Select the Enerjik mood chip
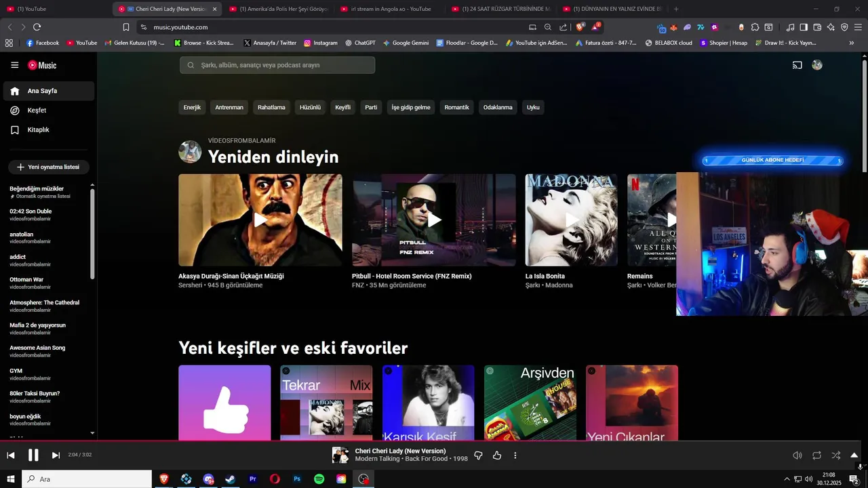868x488 pixels. click(x=192, y=107)
